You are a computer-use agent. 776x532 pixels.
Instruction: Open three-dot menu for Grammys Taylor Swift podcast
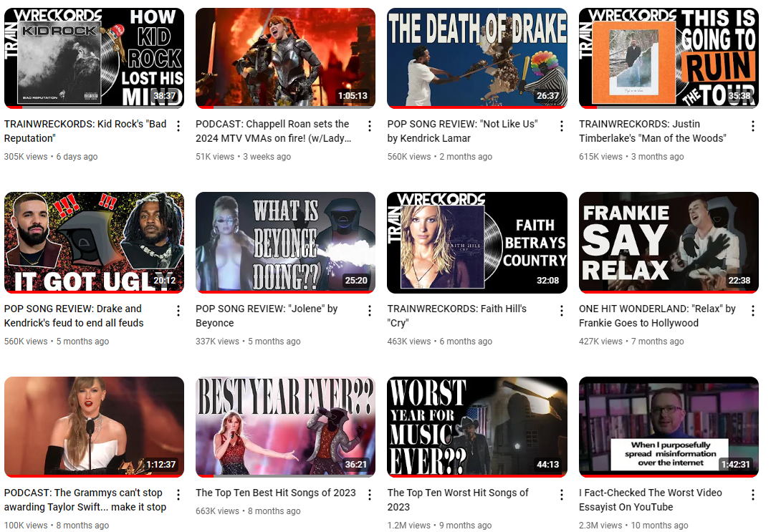(178, 495)
